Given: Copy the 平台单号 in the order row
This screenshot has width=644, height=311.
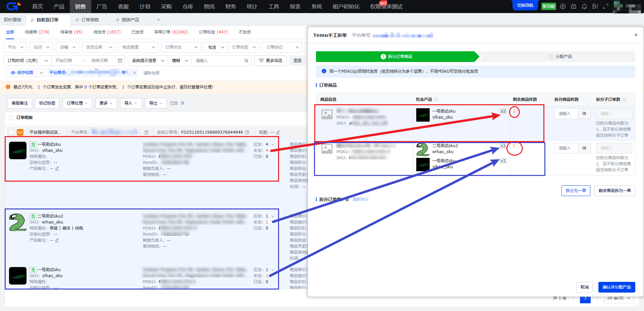Looking at the screenshot, I should point(146,132).
